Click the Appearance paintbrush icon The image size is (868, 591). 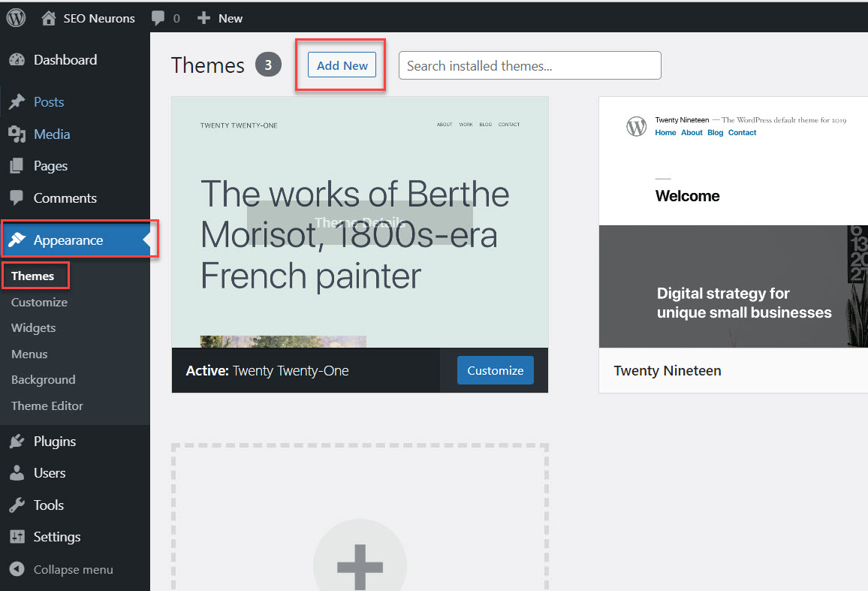[x=17, y=240]
